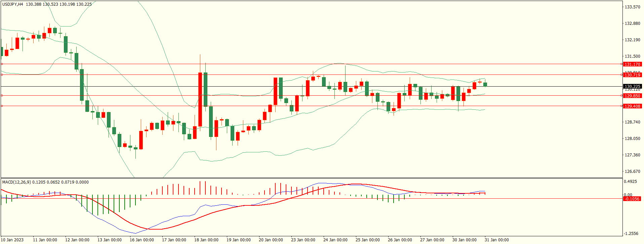Click the USDJPY,H4 chart title text
The image size is (644, 244).
click(x=13, y=4)
